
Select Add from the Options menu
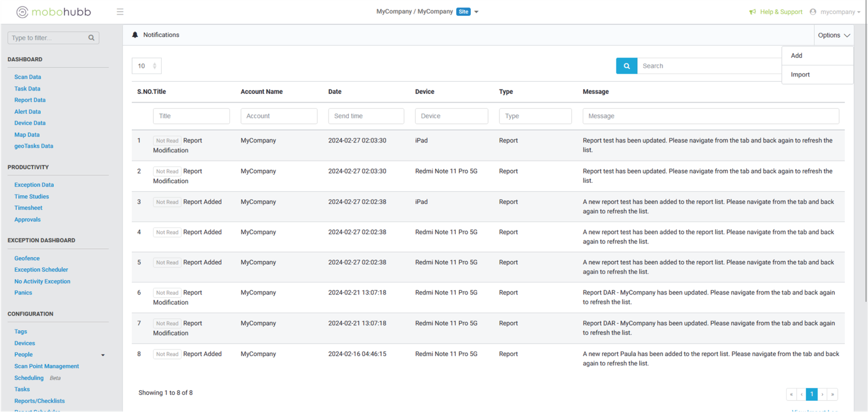(796, 56)
